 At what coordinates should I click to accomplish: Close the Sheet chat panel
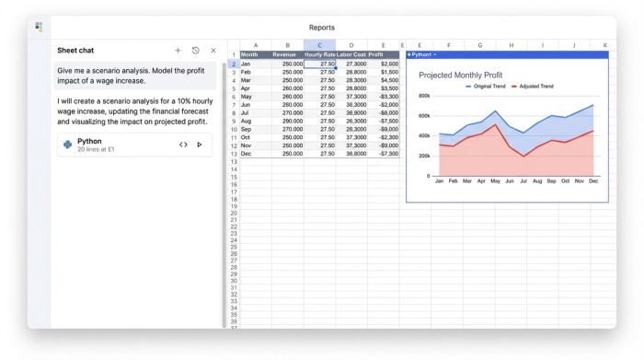click(213, 51)
